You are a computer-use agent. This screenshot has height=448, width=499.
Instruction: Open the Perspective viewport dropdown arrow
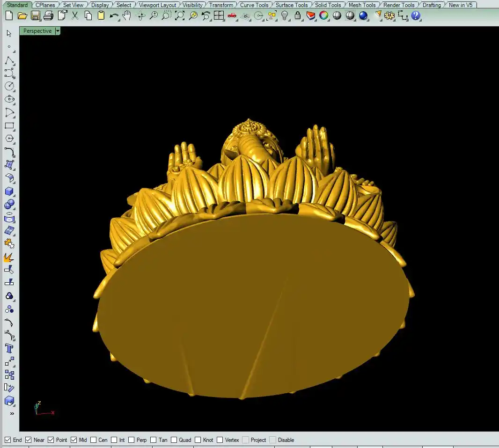(58, 31)
